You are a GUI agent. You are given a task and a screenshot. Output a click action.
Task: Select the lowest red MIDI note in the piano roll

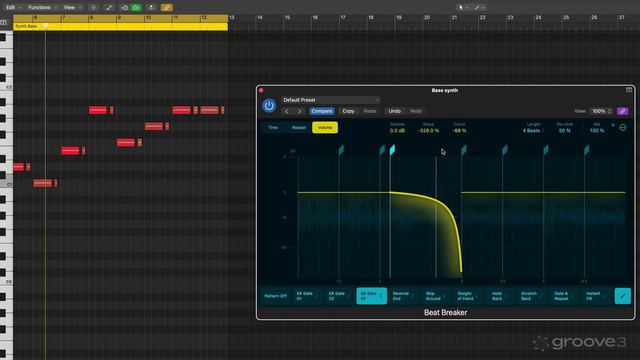click(42, 183)
